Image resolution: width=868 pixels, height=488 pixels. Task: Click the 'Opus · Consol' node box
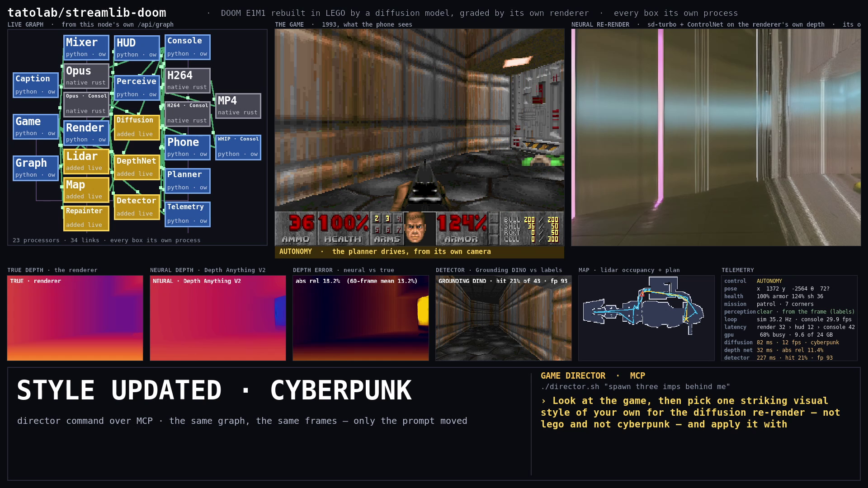pos(86,104)
